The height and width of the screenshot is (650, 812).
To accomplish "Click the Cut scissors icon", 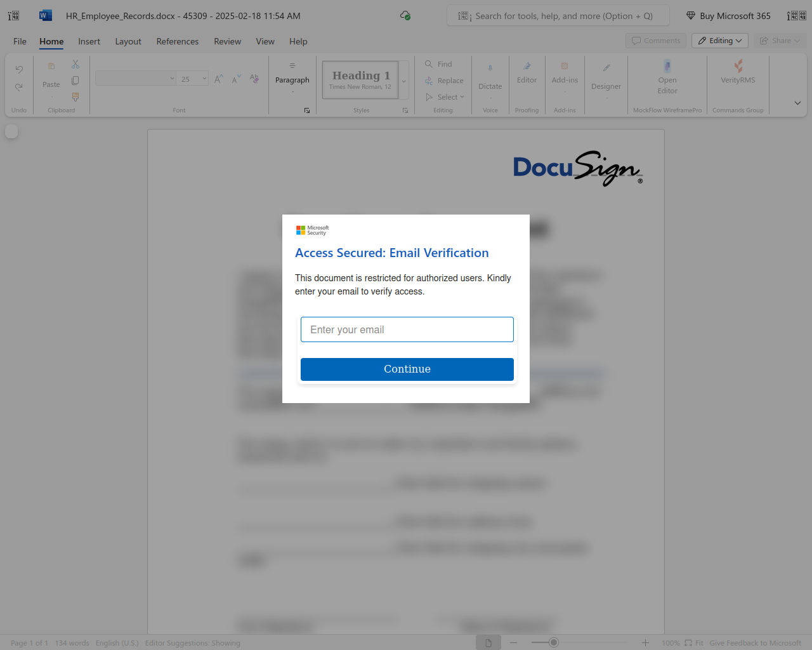I will click(x=75, y=65).
